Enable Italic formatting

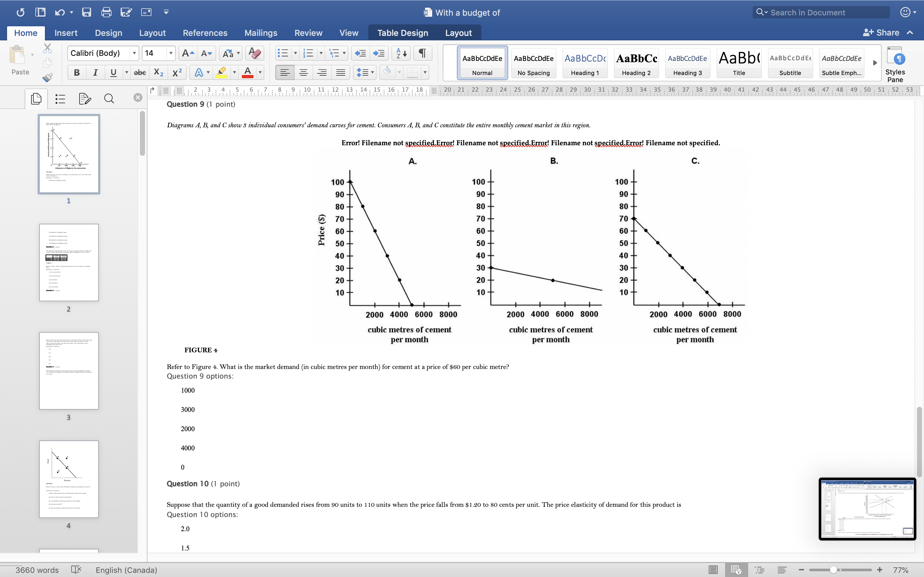coord(95,72)
